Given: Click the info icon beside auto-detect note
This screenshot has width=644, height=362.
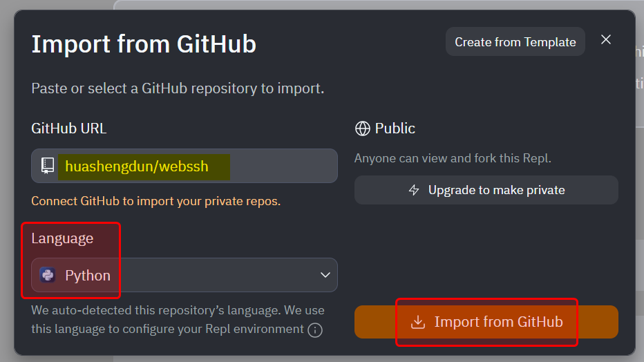Looking at the screenshot, I should tap(315, 330).
